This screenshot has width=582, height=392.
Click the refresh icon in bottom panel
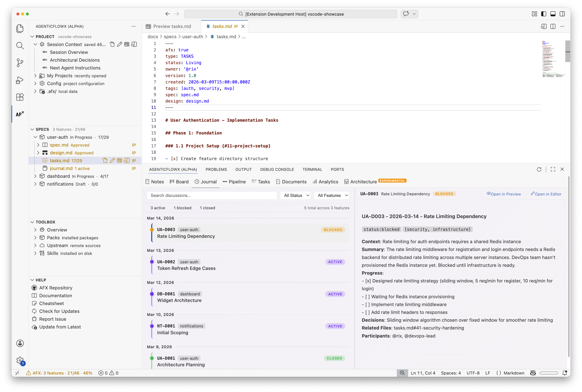coord(539,170)
